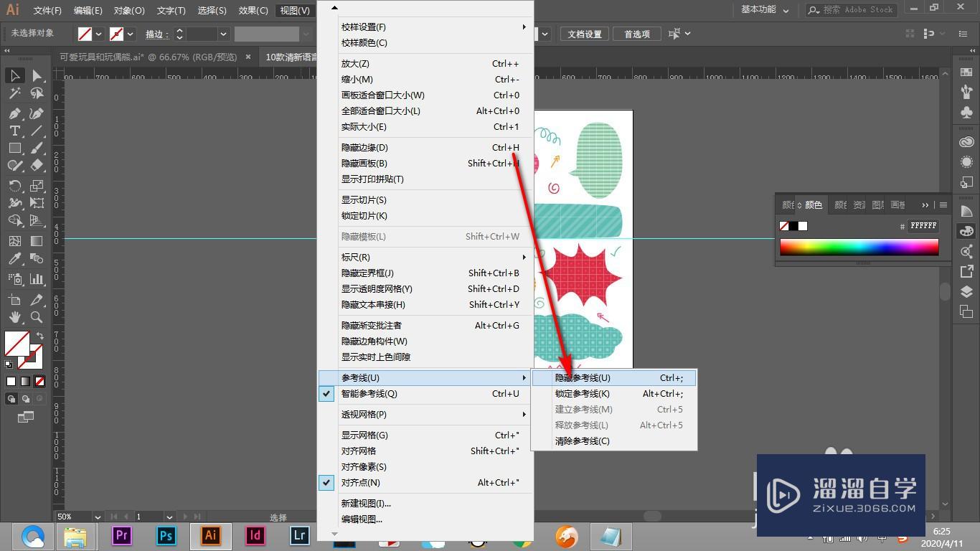Select the Pen tool
This screenshot has height=551, width=980.
[x=14, y=113]
